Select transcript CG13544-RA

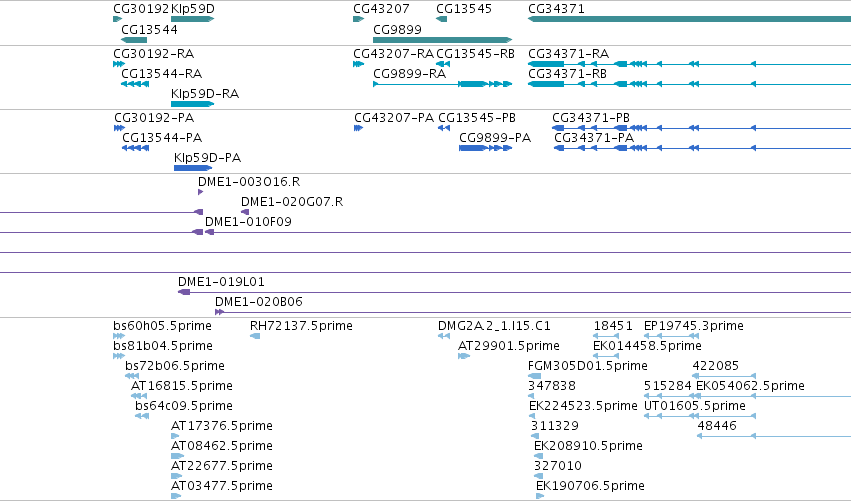point(162,74)
